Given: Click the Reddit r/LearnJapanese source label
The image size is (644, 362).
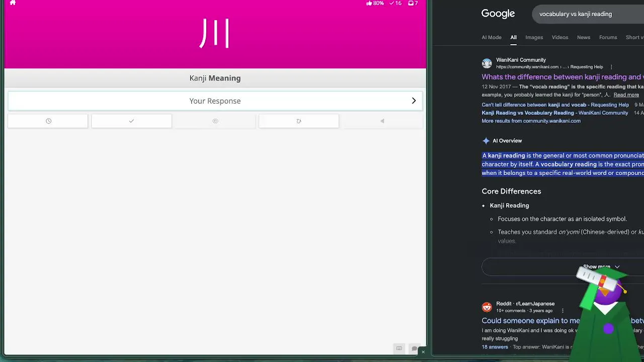Looking at the screenshot, I should pyautogui.click(x=525, y=304).
